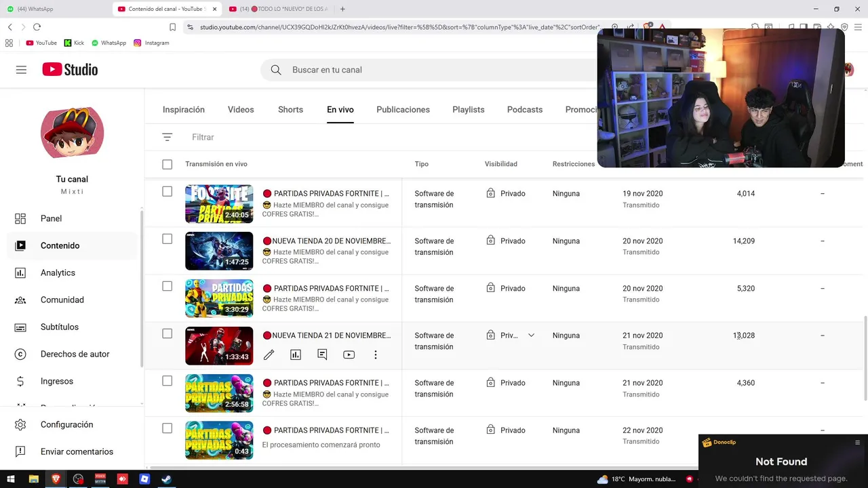Click the browser back arrow
Viewport: 868px width, 488px height.
pos(9,27)
